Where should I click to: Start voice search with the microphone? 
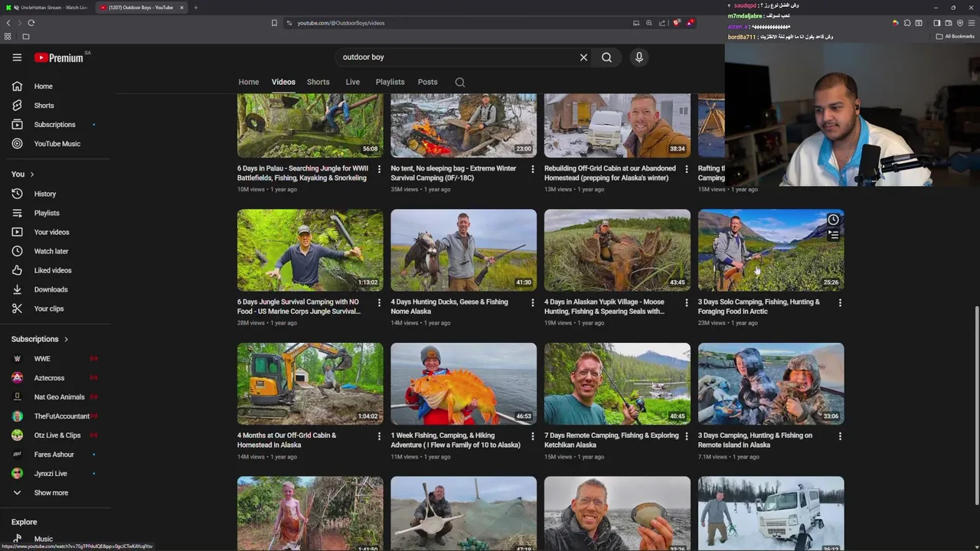click(x=639, y=57)
